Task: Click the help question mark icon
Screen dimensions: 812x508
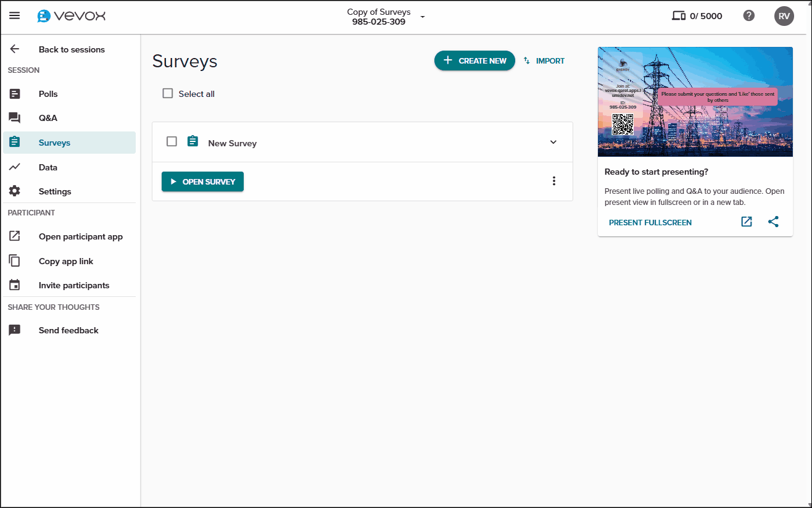Action: (x=749, y=15)
